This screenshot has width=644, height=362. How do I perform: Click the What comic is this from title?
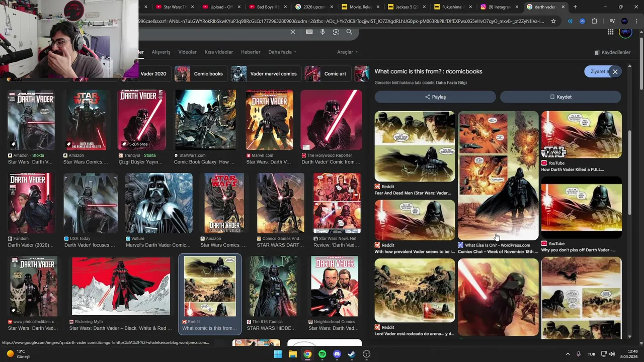428,71
